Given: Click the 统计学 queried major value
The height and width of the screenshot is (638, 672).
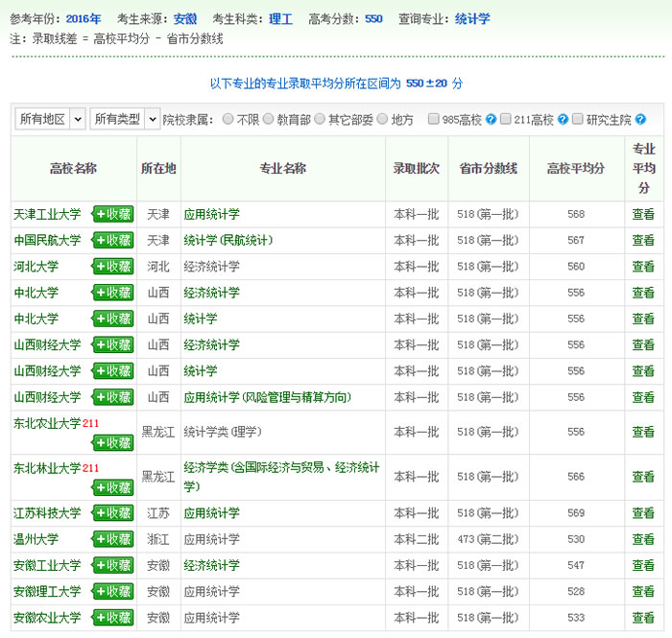Looking at the screenshot, I should pos(472,19).
